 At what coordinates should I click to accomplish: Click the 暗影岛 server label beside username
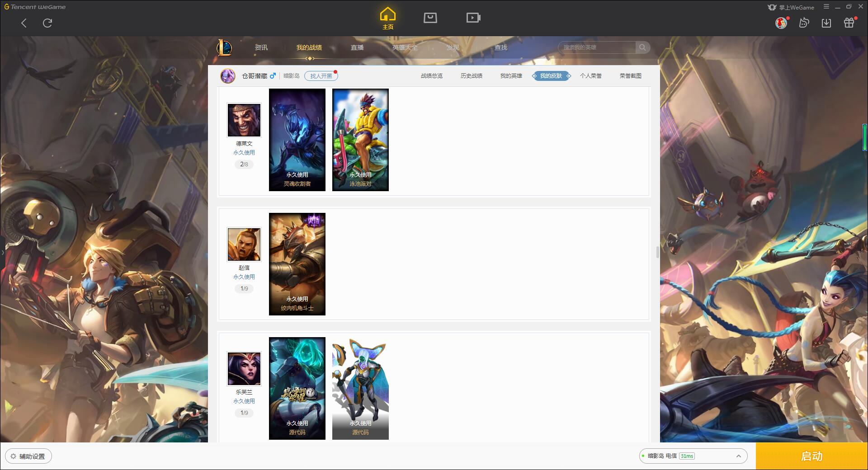point(292,76)
